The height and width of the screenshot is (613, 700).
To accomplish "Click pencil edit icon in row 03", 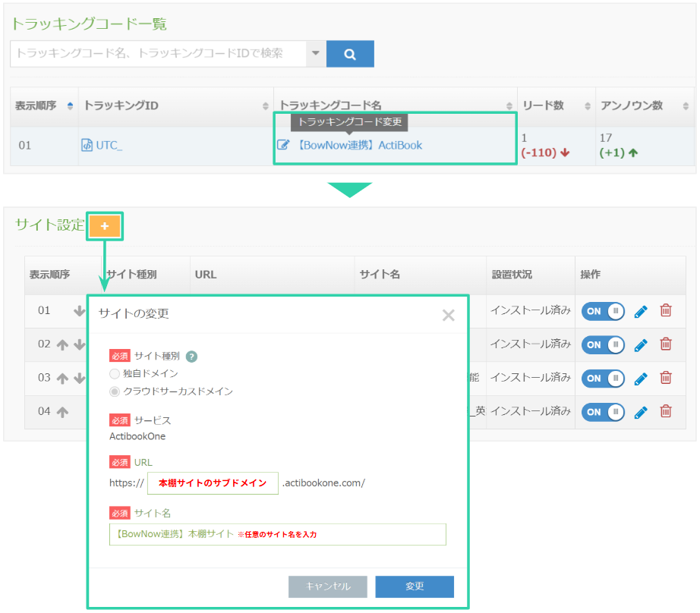I will (641, 378).
